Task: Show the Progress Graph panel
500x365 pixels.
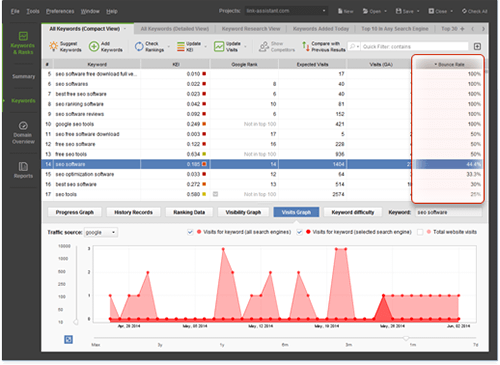Action: [75, 212]
